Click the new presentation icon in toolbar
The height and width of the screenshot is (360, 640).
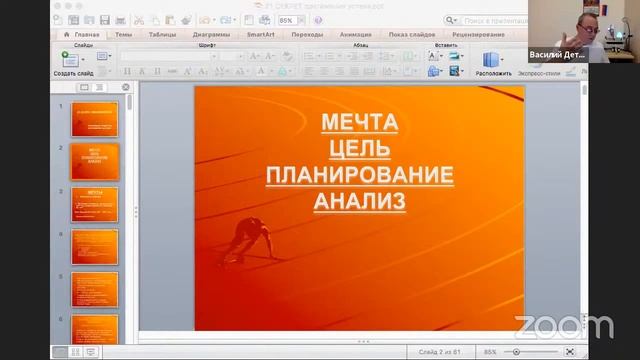58,20
